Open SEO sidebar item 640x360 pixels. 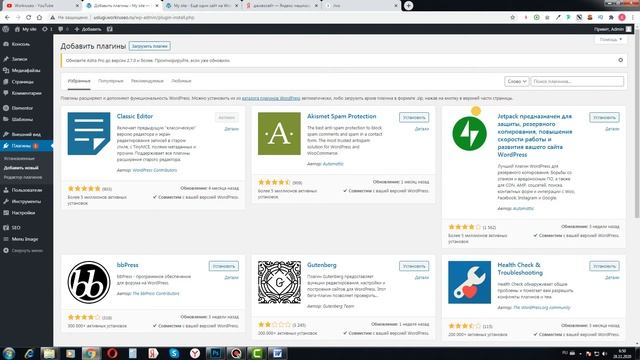[x=16, y=227]
